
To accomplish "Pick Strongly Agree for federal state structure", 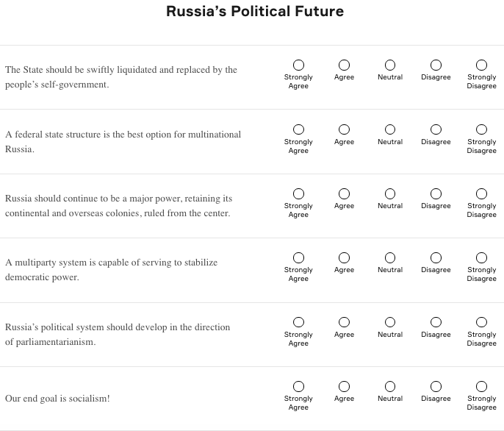I will pyautogui.click(x=298, y=129).
